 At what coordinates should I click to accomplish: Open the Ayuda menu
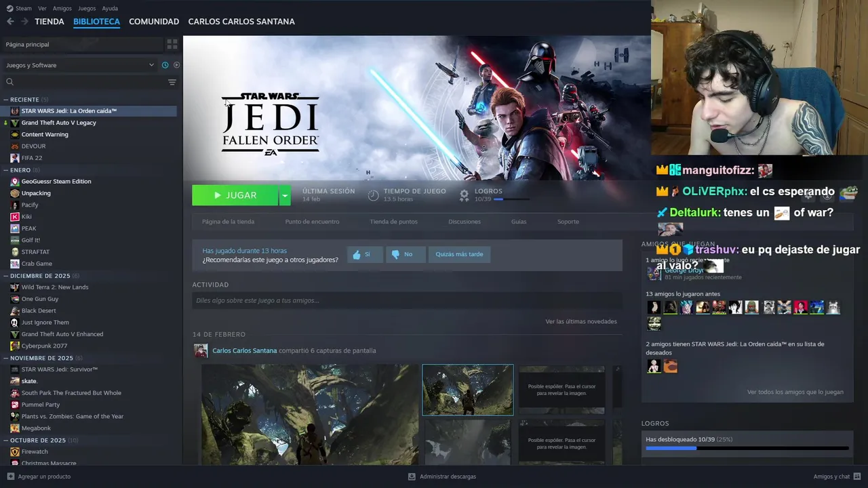click(110, 8)
